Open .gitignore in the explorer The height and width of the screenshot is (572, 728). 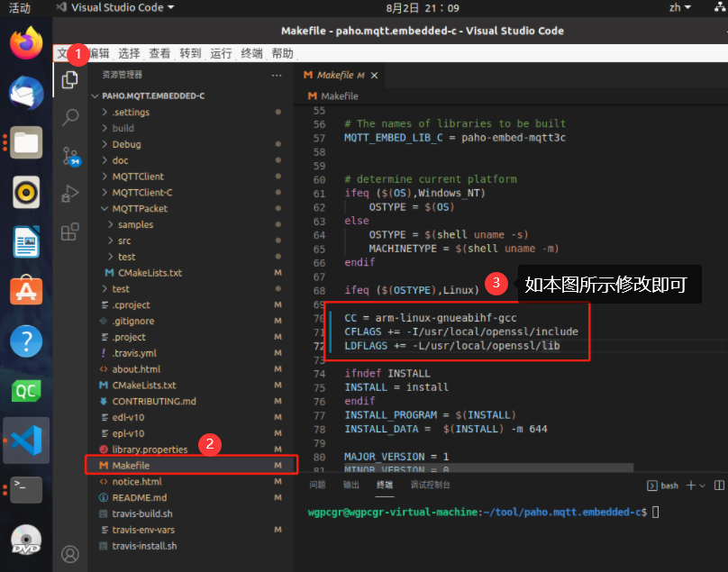point(191,321)
